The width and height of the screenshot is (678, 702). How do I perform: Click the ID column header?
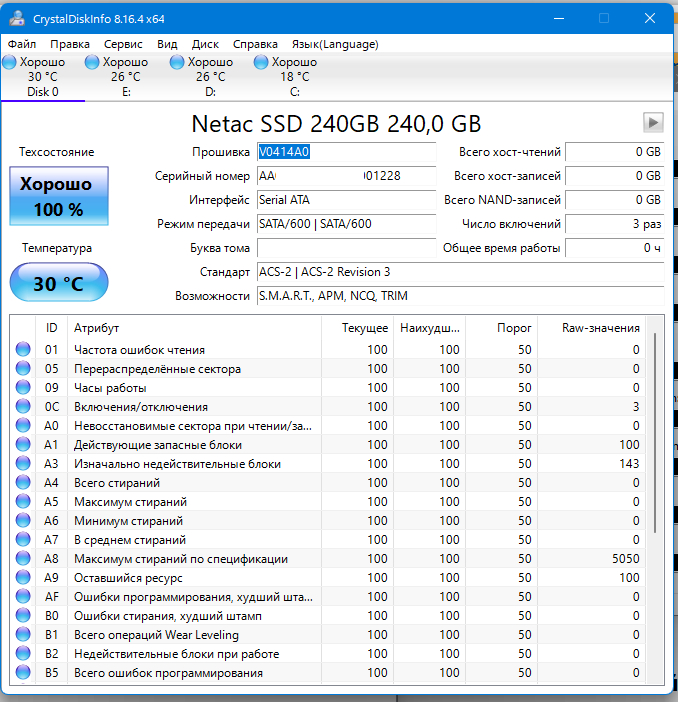(x=51, y=328)
